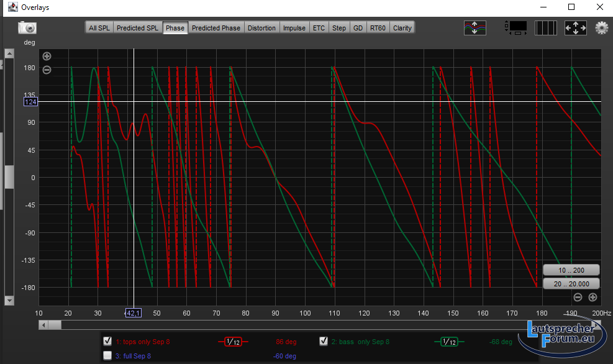Open graph settings gear icon
This screenshot has width=613, height=364.
click(601, 28)
